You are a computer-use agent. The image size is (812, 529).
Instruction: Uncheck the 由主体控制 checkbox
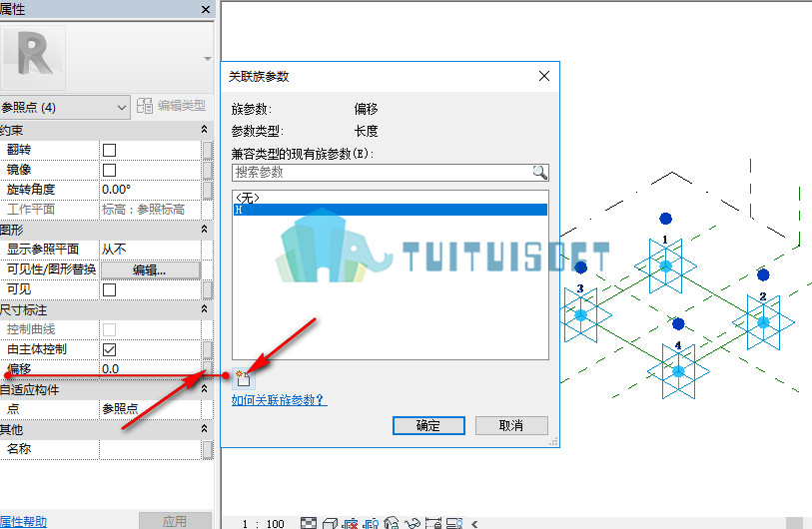tap(109, 350)
